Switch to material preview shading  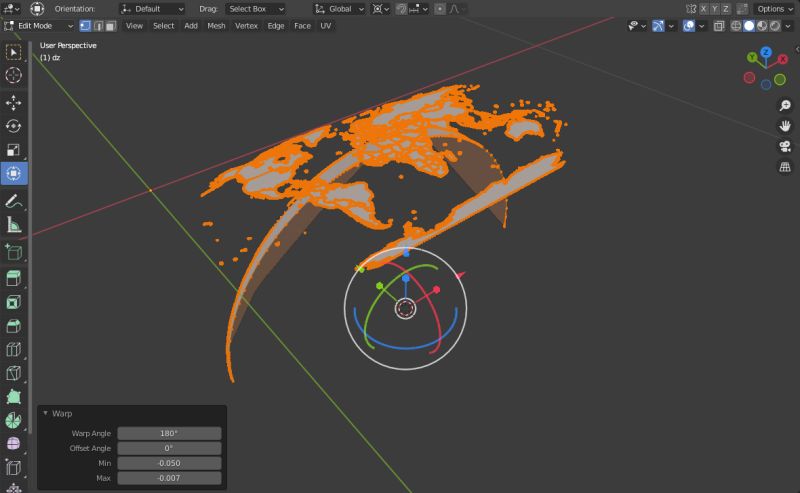(x=762, y=26)
